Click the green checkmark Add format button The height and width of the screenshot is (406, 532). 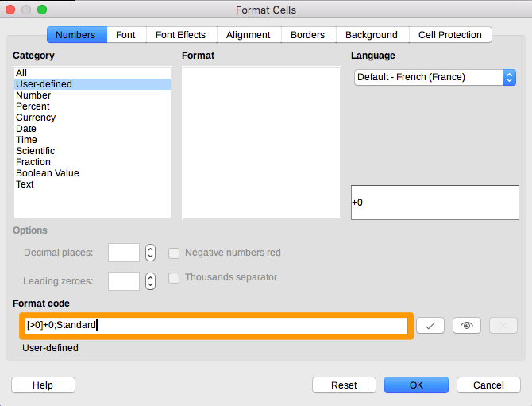pyautogui.click(x=430, y=325)
